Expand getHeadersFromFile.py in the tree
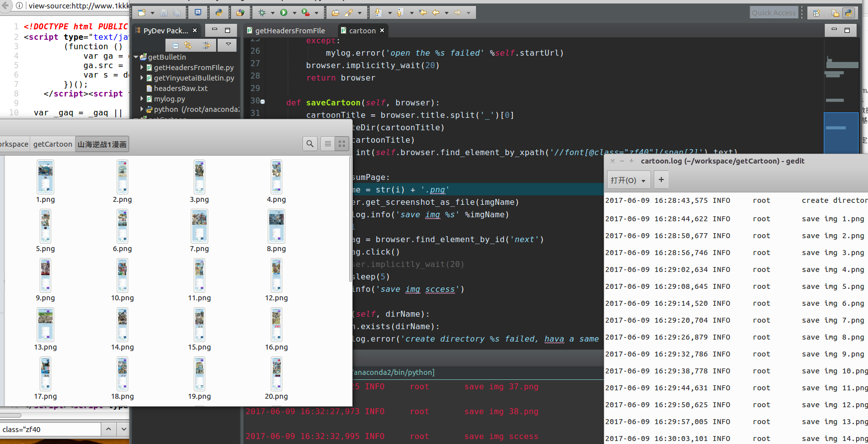Viewport: 868px width, 444px height. click(x=142, y=67)
